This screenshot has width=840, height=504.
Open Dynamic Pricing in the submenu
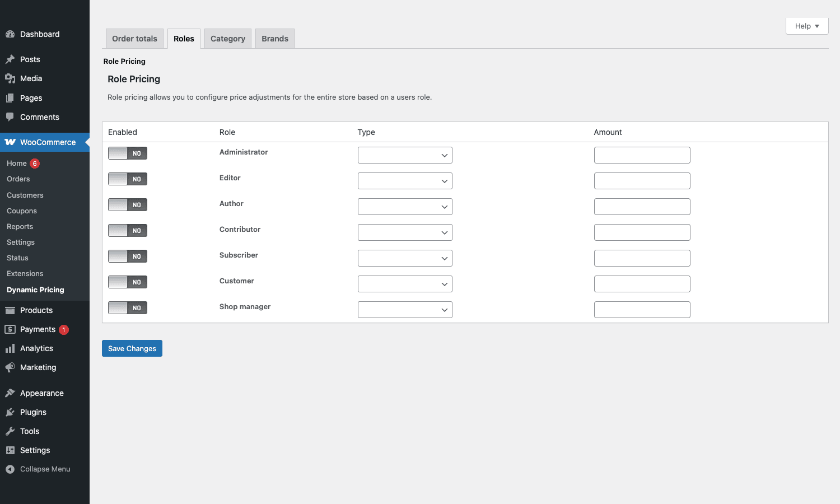(x=35, y=290)
